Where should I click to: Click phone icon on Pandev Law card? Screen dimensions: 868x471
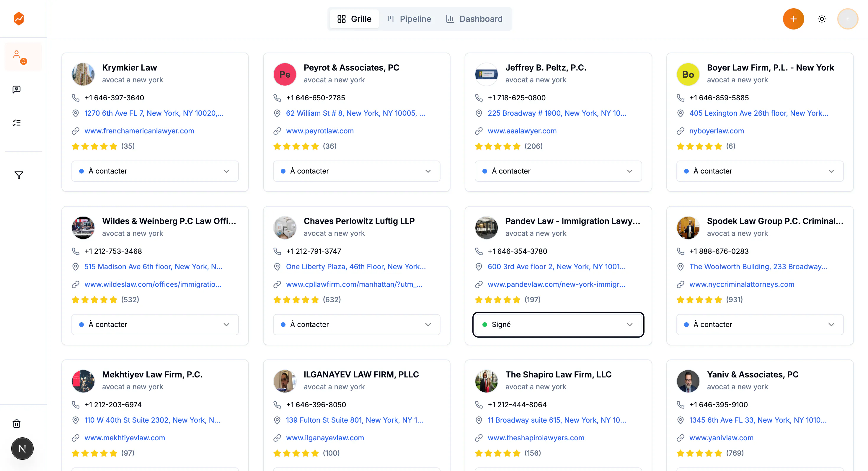pos(479,251)
